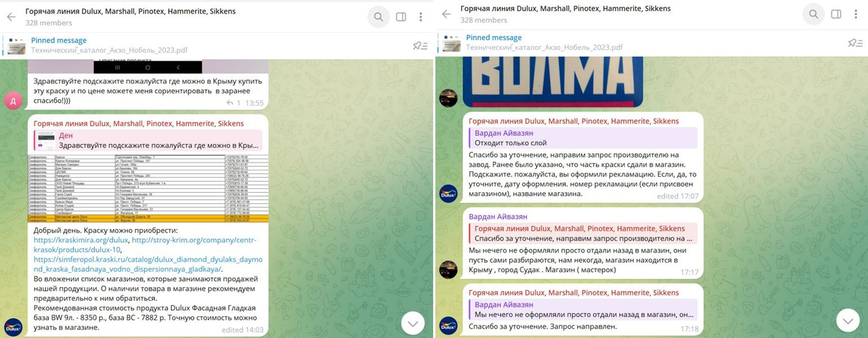Open the pinned PDF catalog in the left window

109,46
